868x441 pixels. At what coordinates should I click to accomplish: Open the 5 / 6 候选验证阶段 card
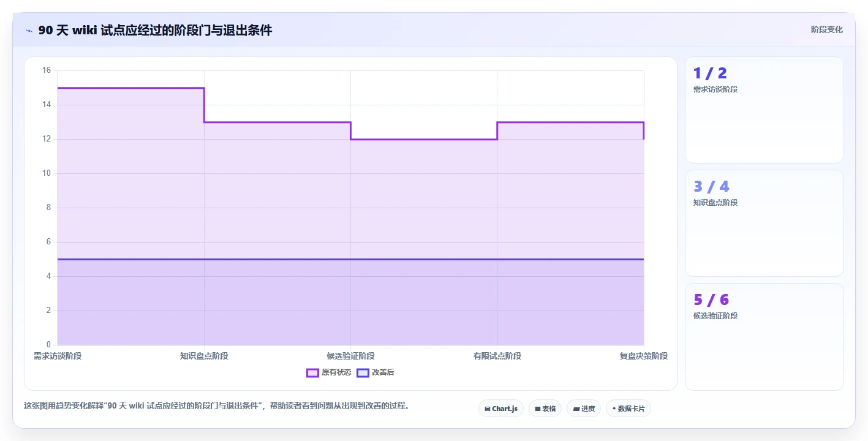point(764,337)
